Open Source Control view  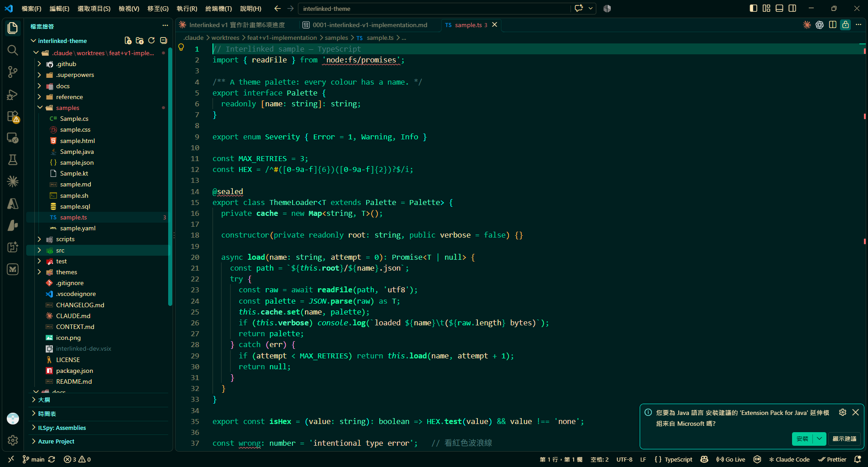(13, 72)
